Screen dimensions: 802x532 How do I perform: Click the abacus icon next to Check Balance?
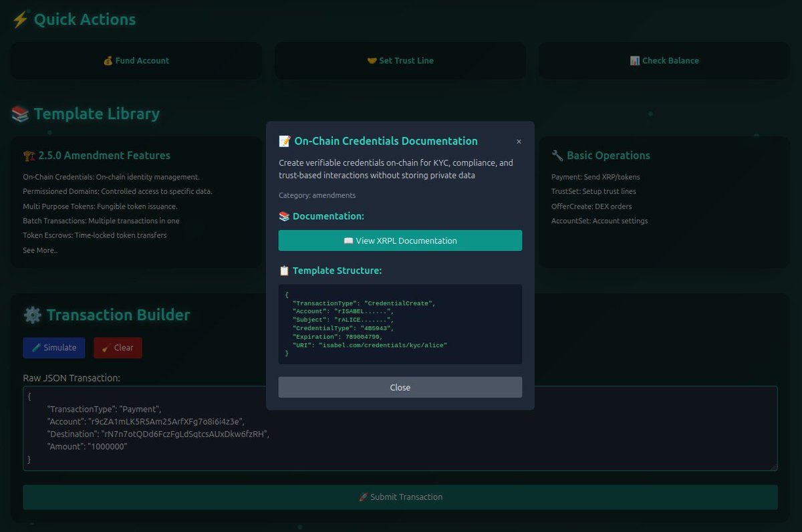(x=634, y=60)
